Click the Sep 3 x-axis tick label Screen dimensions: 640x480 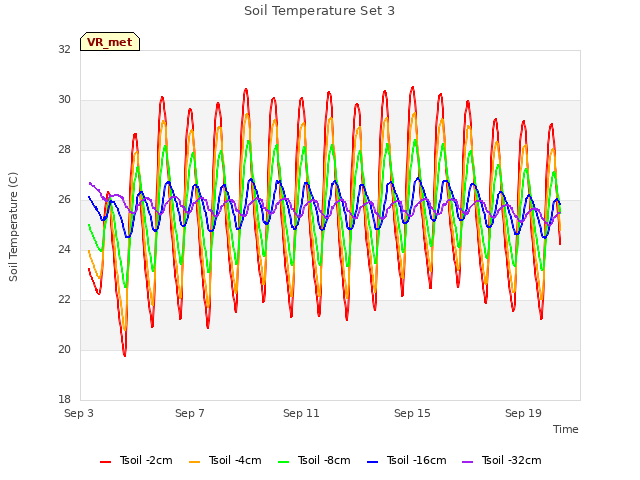(x=79, y=413)
